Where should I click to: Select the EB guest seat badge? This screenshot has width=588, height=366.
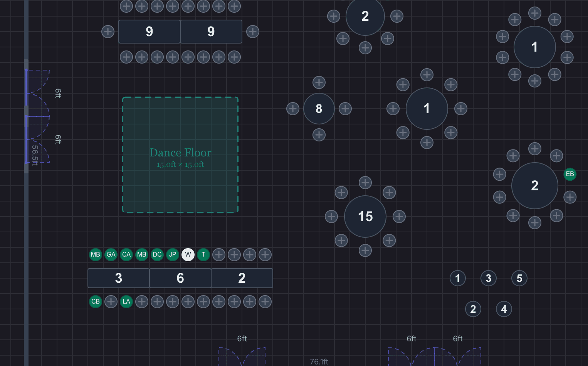pyautogui.click(x=570, y=174)
